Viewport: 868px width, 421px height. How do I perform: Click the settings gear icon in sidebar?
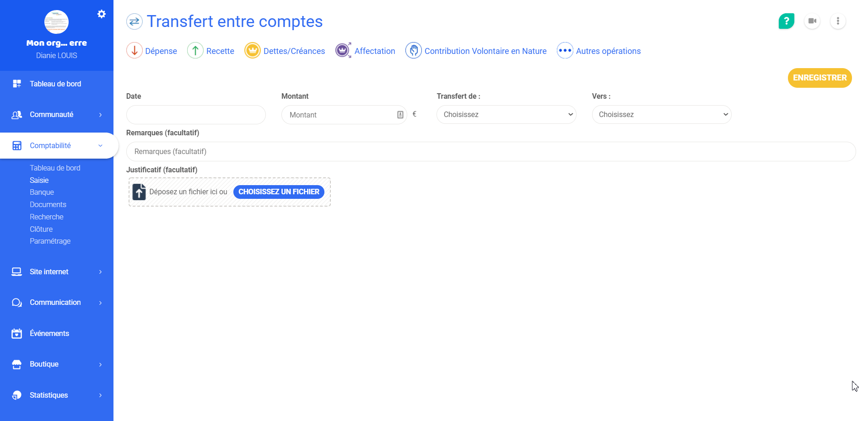[102, 14]
